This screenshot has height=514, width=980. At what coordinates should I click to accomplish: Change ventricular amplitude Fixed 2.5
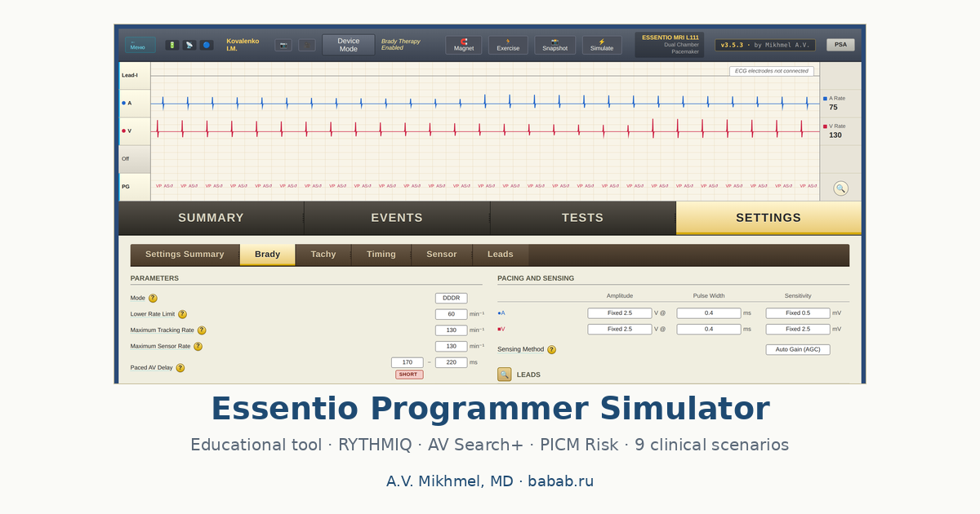pyautogui.click(x=620, y=330)
